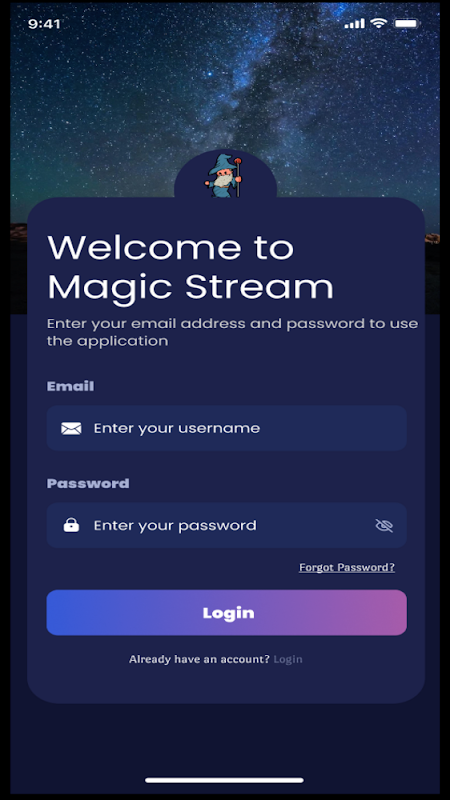Tap the Wi-Fi status icon
Image resolution: width=450 pixels, height=800 pixels.
379,23
